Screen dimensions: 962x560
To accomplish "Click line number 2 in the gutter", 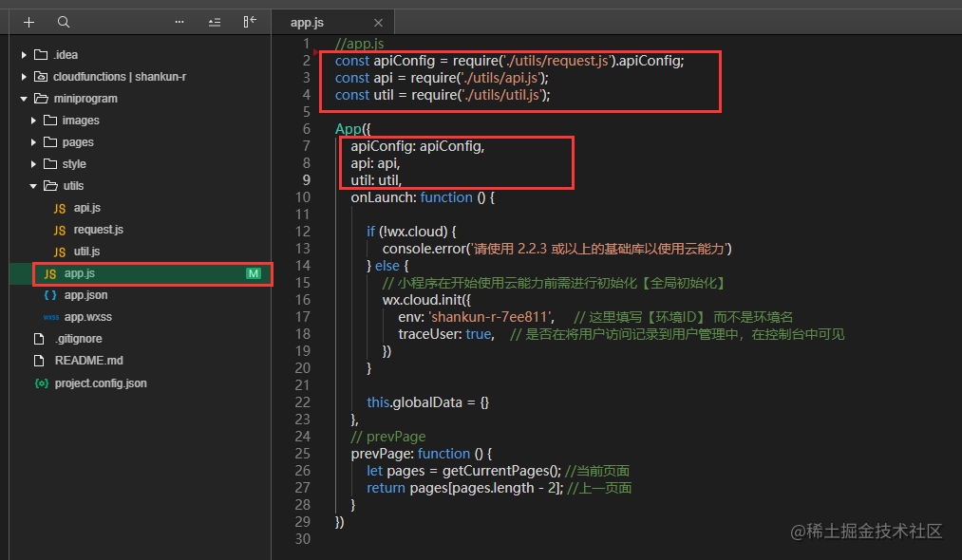I will 306,61.
